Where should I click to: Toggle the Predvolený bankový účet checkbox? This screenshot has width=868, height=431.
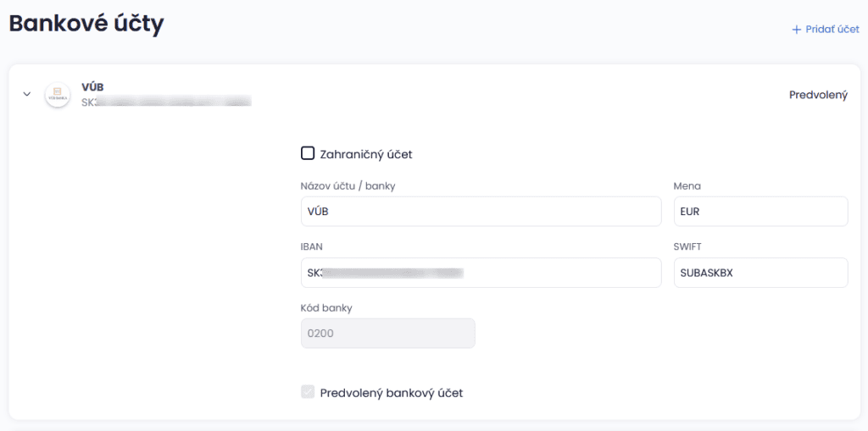pyautogui.click(x=308, y=392)
